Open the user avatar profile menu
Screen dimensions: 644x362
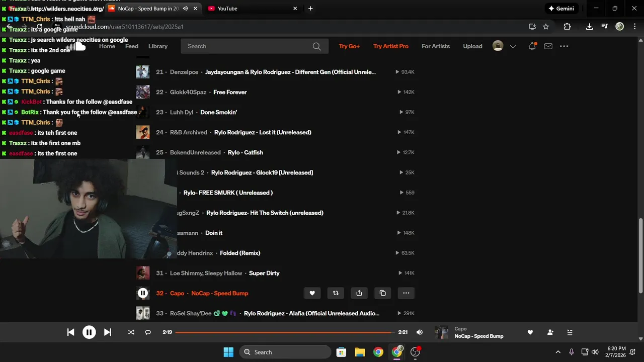coord(498,46)
